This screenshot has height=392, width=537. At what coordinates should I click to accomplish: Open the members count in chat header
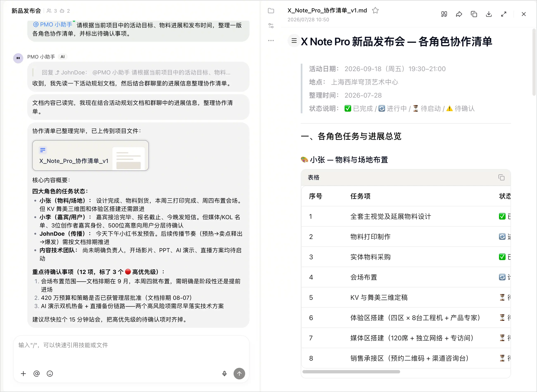(52, 11)
